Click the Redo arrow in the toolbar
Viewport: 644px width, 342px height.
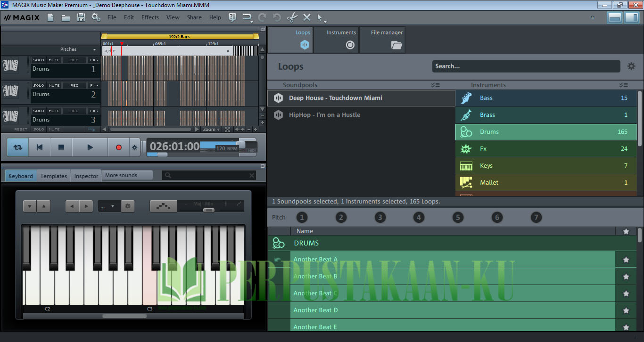[x=262, y=17]
